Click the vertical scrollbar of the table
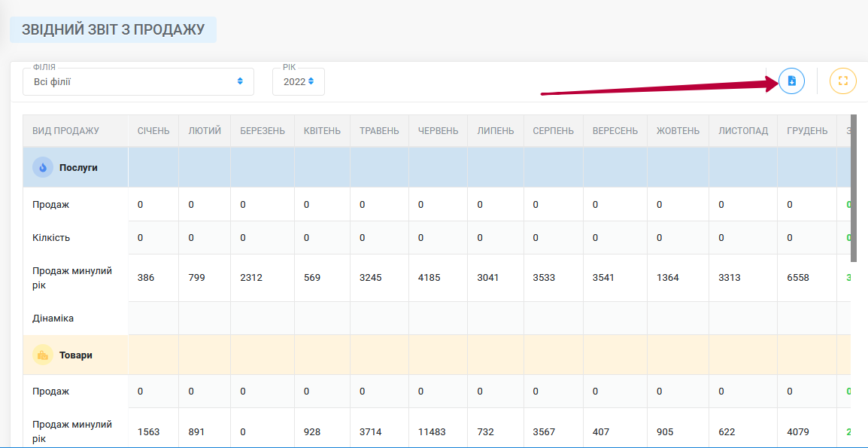This screenshot has height=448, width=868. coord(854,188)
